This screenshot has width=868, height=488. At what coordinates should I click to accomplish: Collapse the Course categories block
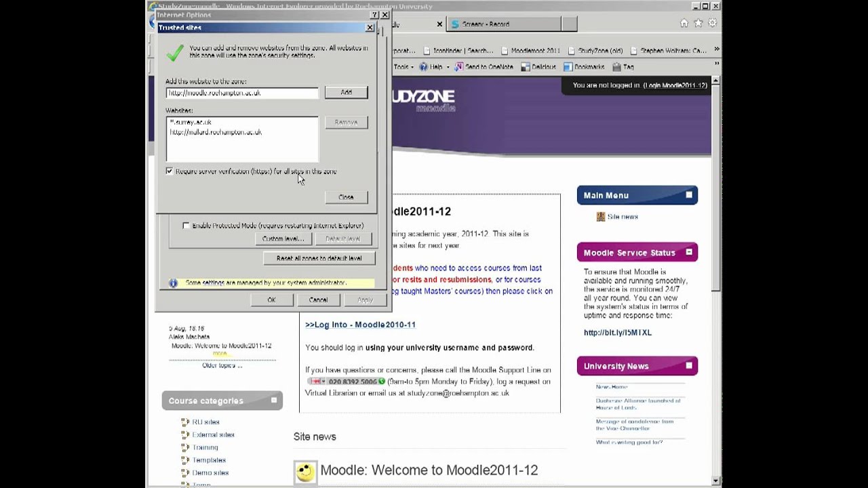[274, 401]
